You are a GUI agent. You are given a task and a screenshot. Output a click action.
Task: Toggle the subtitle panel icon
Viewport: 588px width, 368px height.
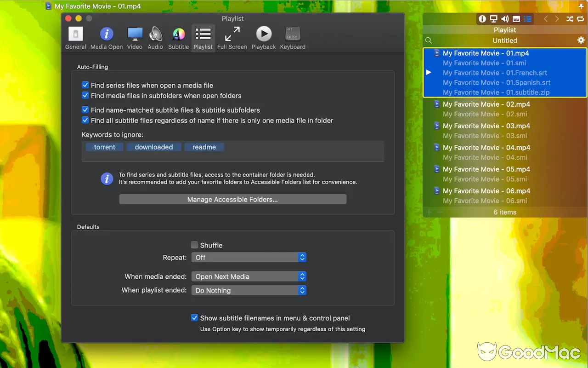pyautogui.click(x=516, y=19)
